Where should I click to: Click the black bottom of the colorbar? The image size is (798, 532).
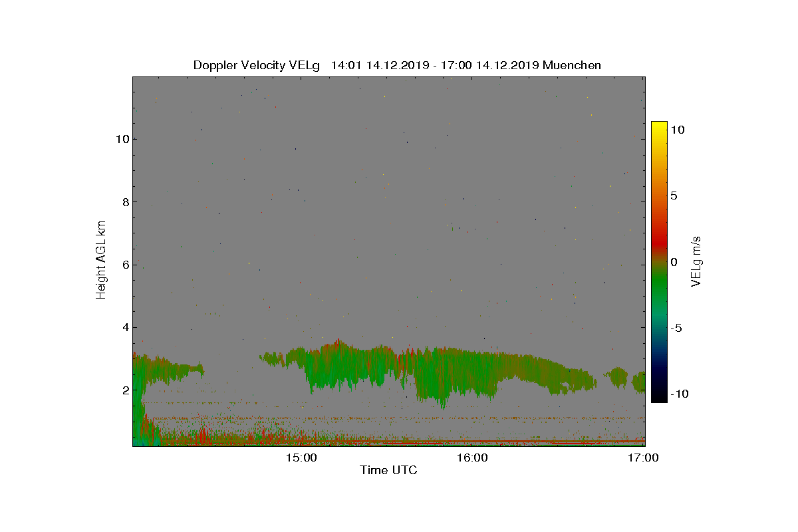pyautogui.click(x=659, y=394)
